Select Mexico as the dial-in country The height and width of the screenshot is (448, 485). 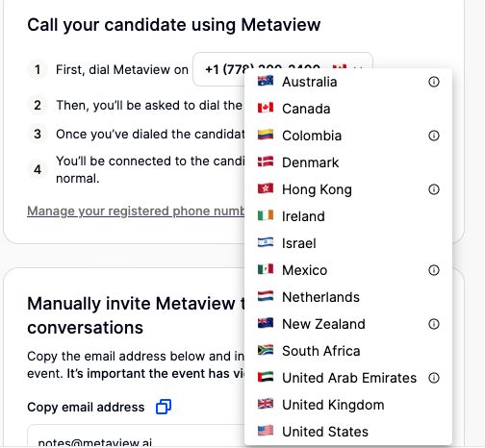coord(348,270)
